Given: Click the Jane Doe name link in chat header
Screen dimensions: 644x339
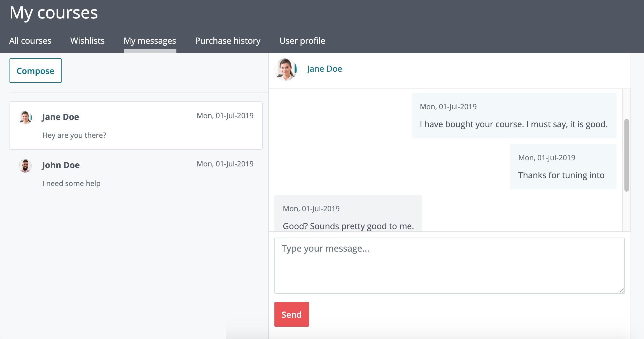Looking at the screenshot, I should click(x=324, y=69).
